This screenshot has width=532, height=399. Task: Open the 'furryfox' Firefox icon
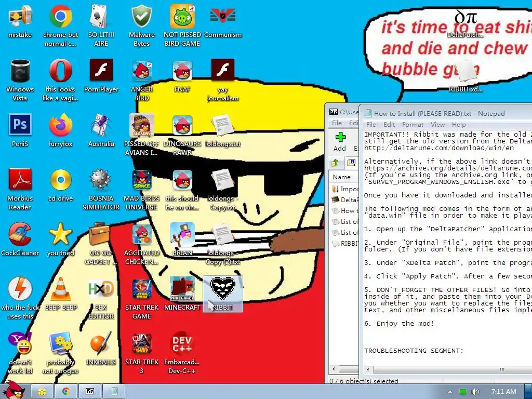click(60, 130)
